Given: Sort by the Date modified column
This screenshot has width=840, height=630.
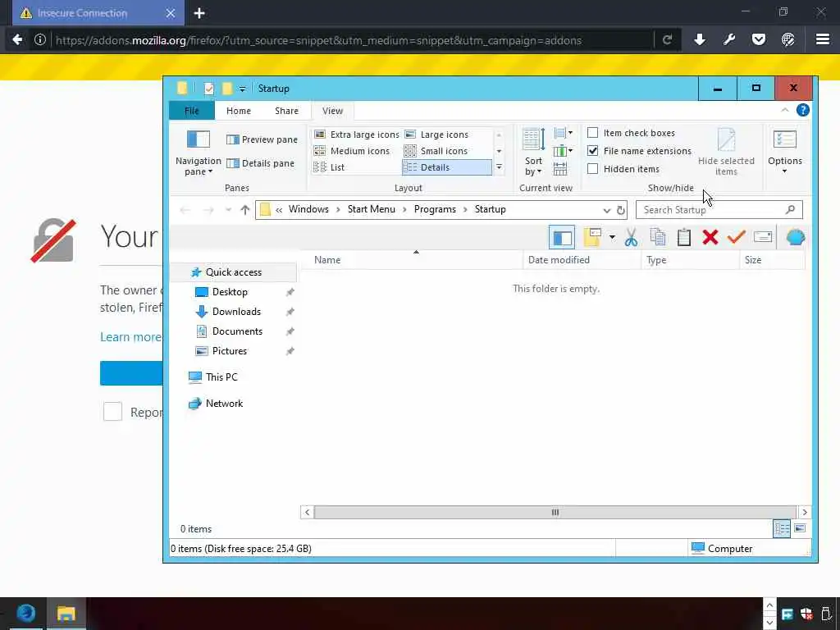Looking at the screenshot, I should [582, 260].
